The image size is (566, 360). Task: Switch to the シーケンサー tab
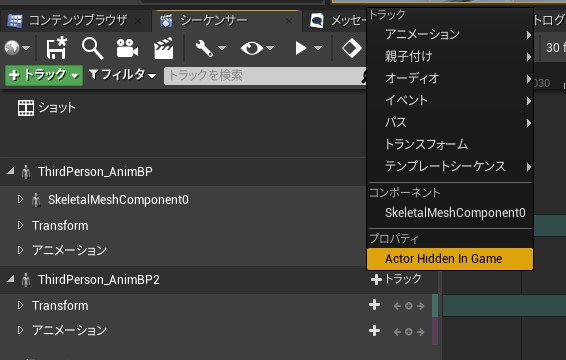click(x=214, y=21)
